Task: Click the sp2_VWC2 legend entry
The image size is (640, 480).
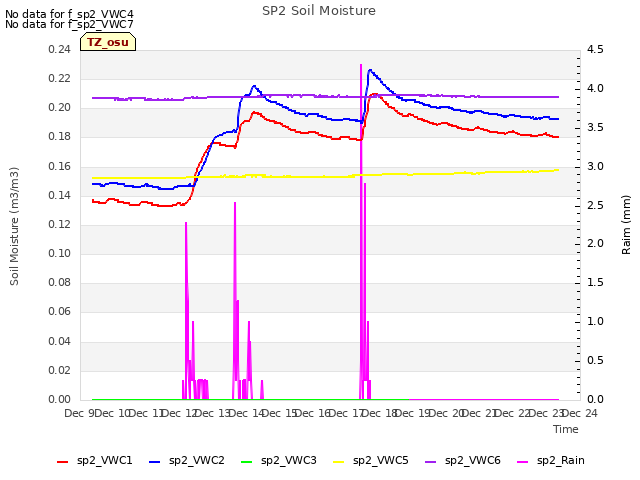Action: [x=187, y=461]
